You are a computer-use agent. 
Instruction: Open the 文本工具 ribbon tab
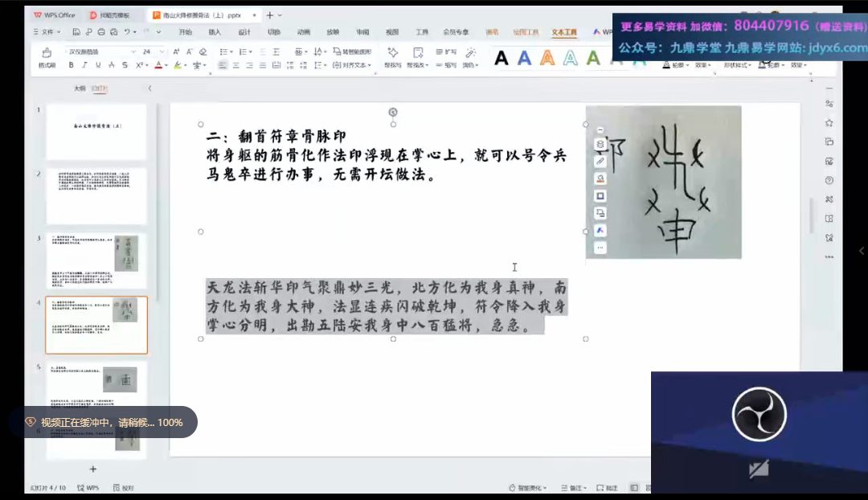(564, 32)
